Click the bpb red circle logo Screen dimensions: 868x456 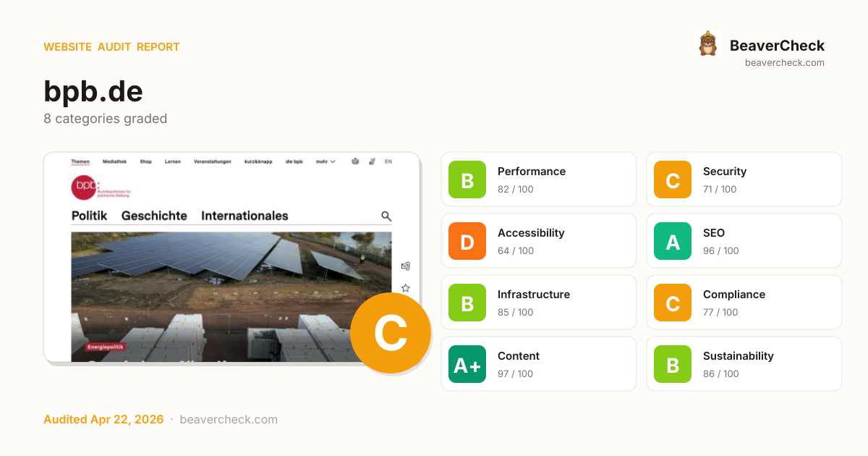(84, 187)
